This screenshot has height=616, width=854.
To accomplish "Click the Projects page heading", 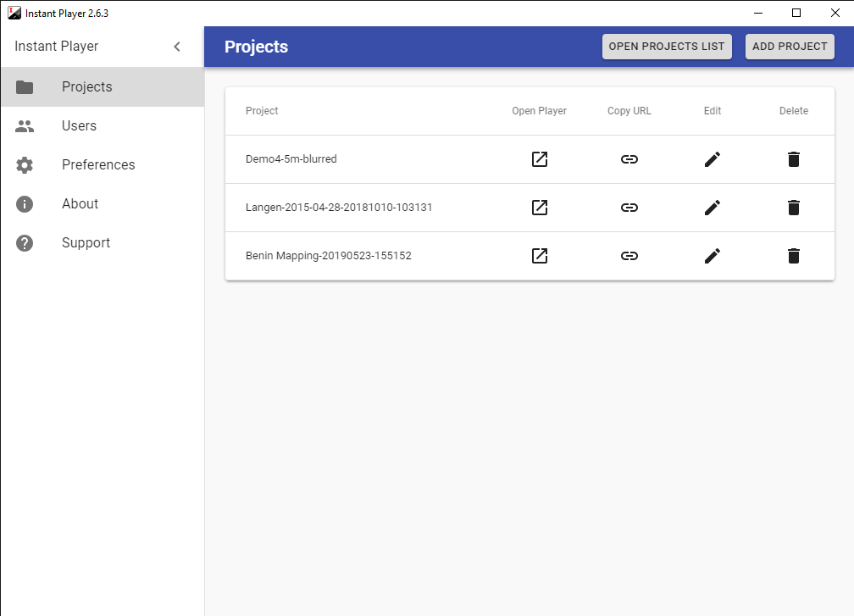I will (x=256, y=47).
